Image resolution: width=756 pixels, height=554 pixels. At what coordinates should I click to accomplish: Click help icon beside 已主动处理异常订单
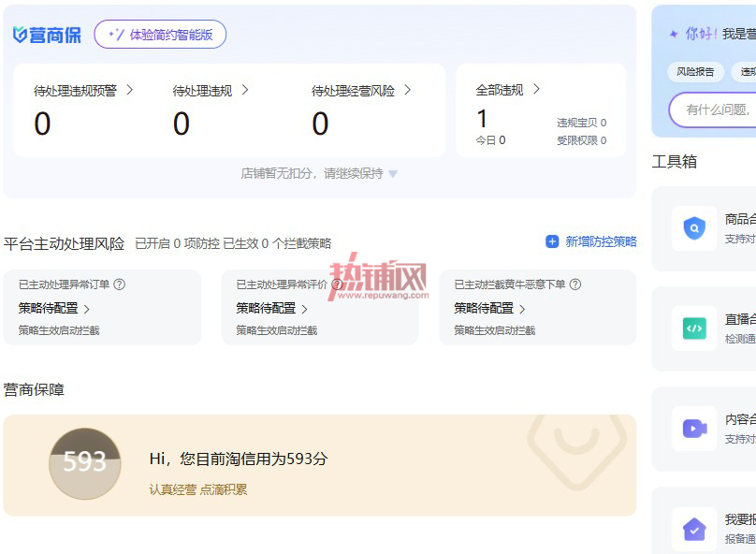point(119,284)
